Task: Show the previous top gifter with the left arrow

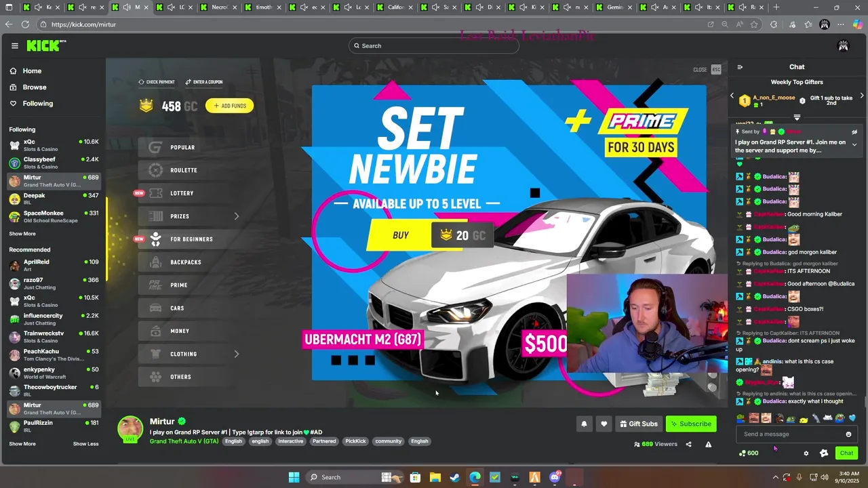Action: click(732, 96)
